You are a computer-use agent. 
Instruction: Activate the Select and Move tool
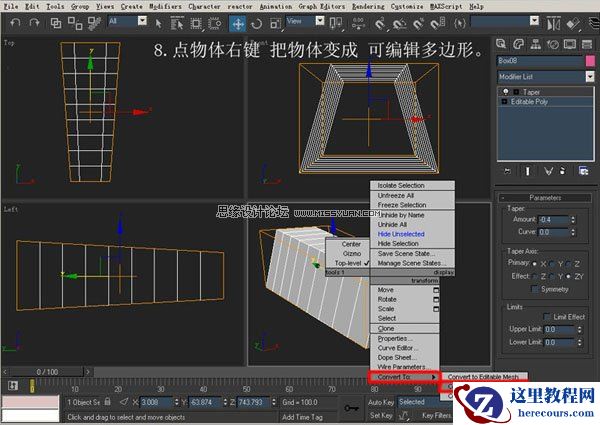(238, 24)
